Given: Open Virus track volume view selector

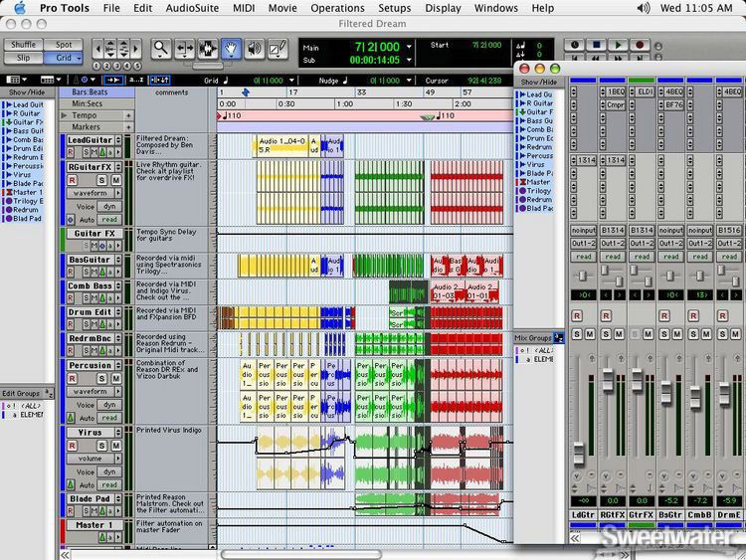Looking at the screenshot, I should pyautogui.click(x=94, y=459).
